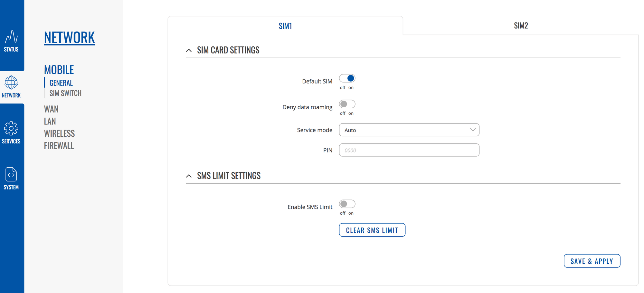Go to the WAN page
Image resolution: width=644 pixels, height=293 pixels.
pyautogui.click(x=51, y=109)
